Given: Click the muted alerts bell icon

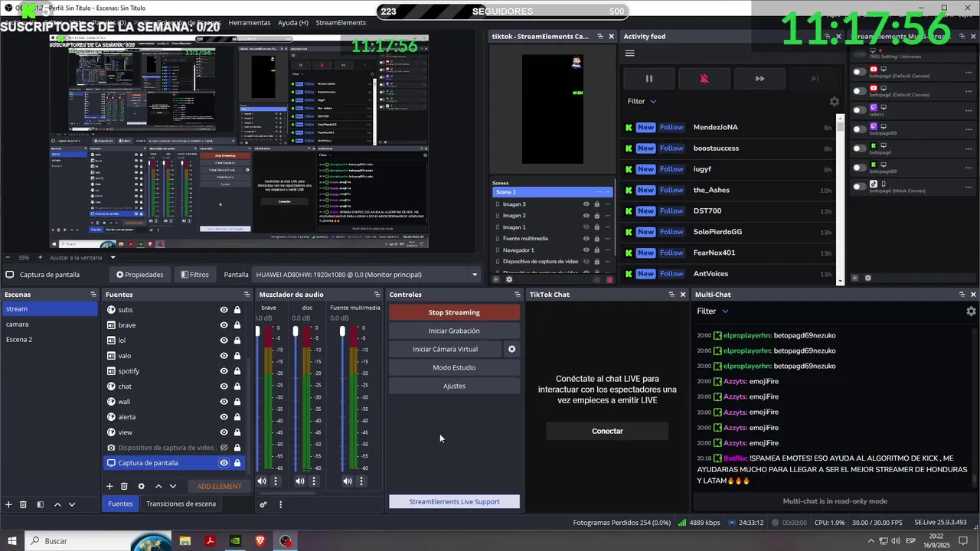Looking at the screenshot, I should click(x=704, y=78).
